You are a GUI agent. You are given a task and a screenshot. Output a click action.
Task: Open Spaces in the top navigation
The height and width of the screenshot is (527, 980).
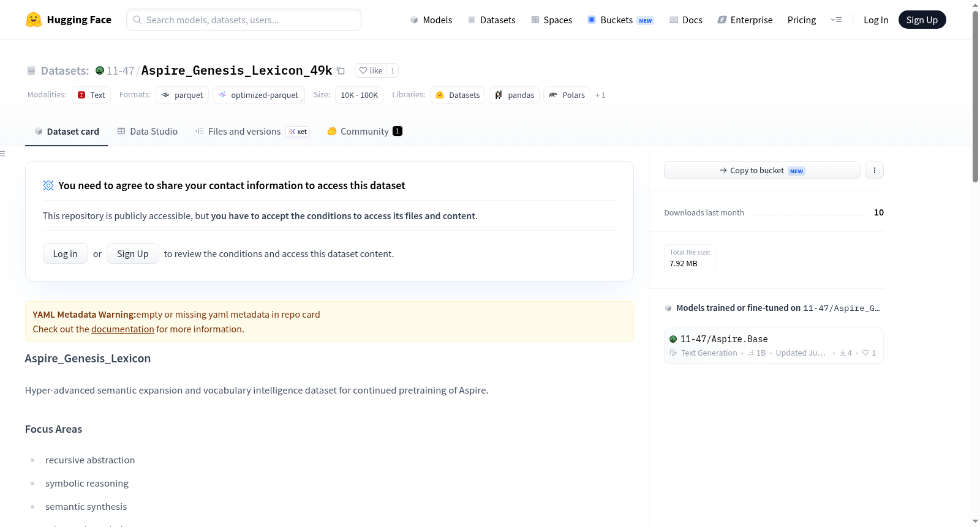[x=551, y=20]
